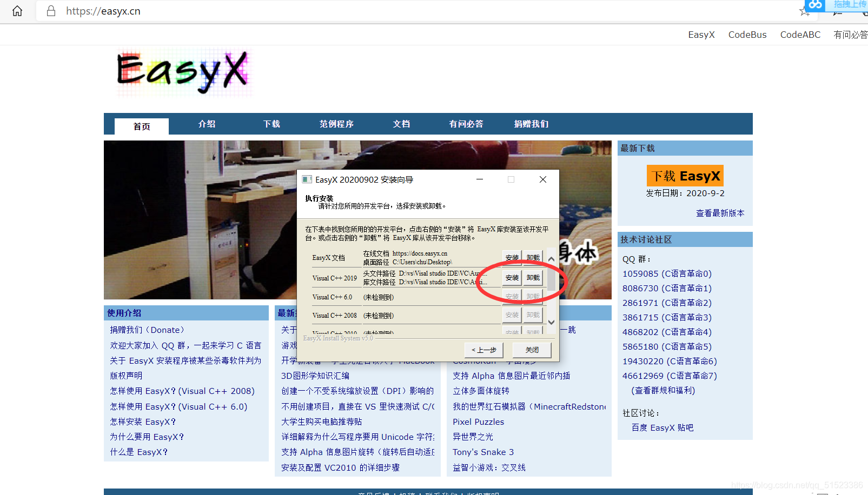Click the padlock icon in address bar
868x495 pixels.
(51, 11)
